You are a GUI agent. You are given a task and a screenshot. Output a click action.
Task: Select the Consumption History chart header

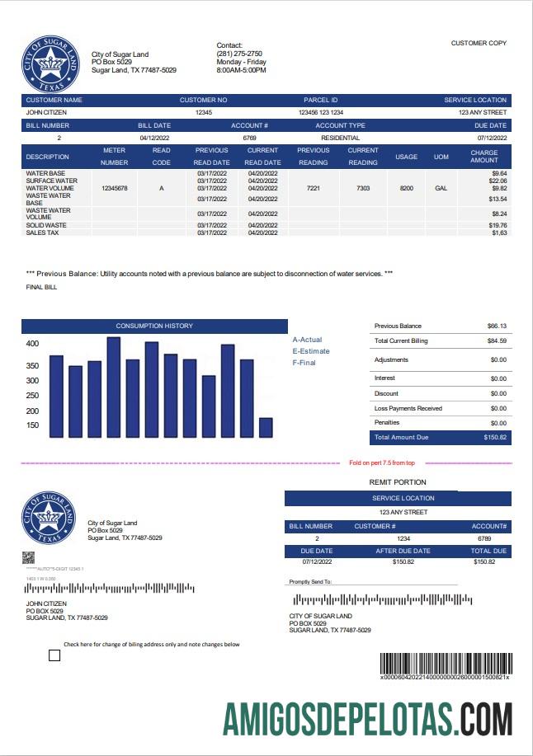click(x=154, y=326)
